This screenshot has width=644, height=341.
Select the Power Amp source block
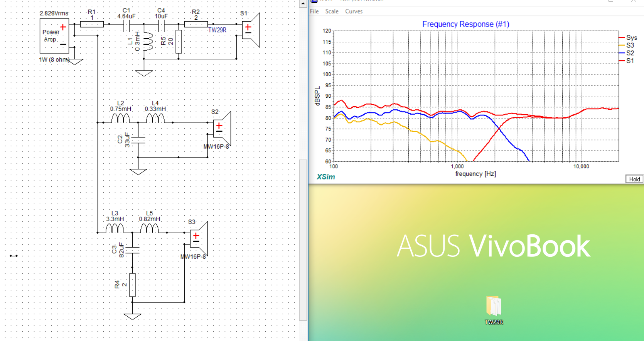pyautogui.click(x=54, y=36)
